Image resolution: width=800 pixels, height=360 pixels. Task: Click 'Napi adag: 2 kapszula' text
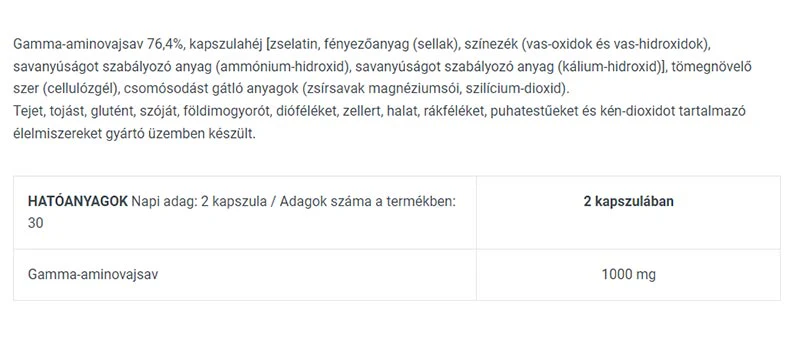tap(199, 201)
